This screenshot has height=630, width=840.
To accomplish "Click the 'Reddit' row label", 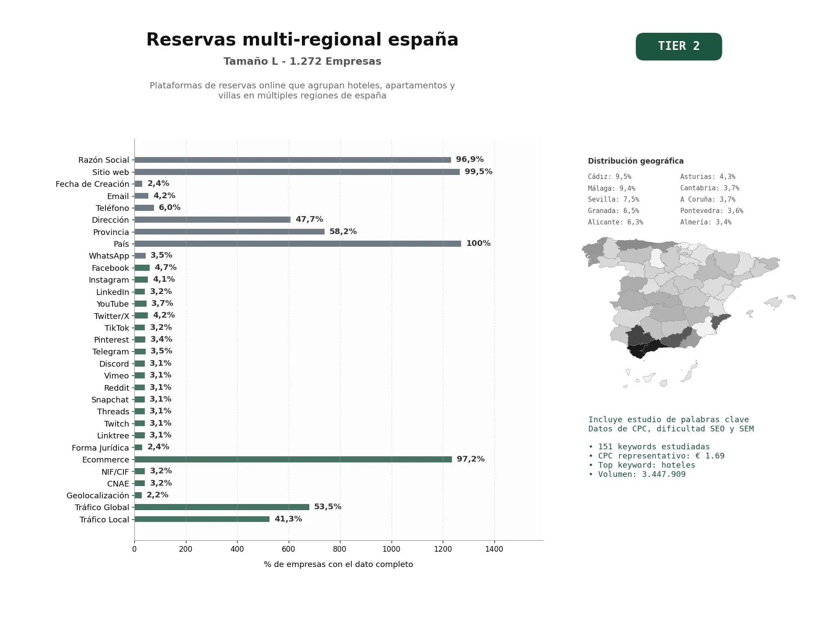I will 116,388.
